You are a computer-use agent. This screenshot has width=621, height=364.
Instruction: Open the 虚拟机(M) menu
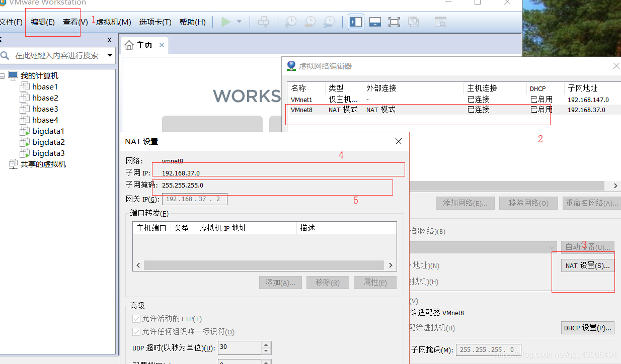(113, 22)
